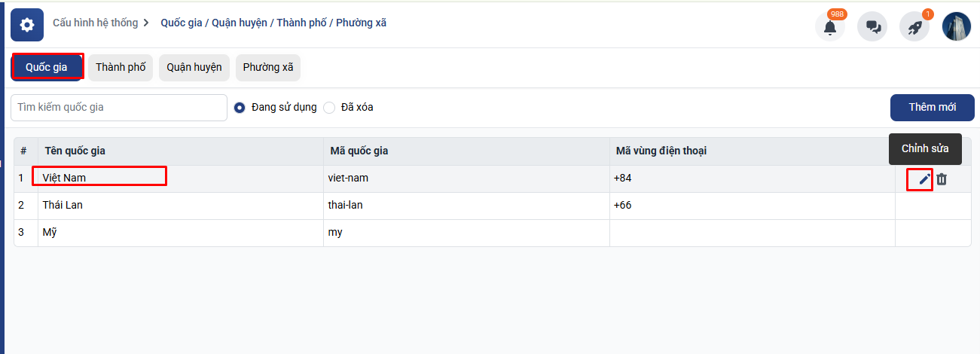This screenshot has width=980, height=354.
Task: Switch to the Thành phố tab
Action: pos(121,67)
